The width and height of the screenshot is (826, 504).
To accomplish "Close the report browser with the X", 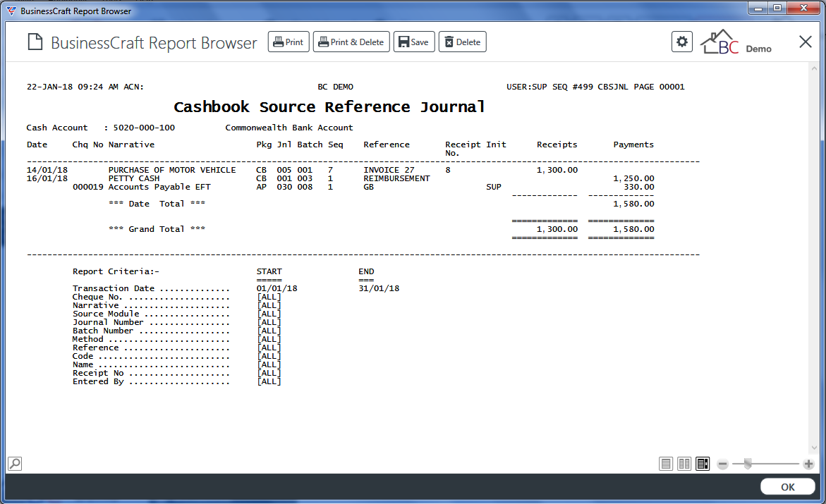I will 806,42.
